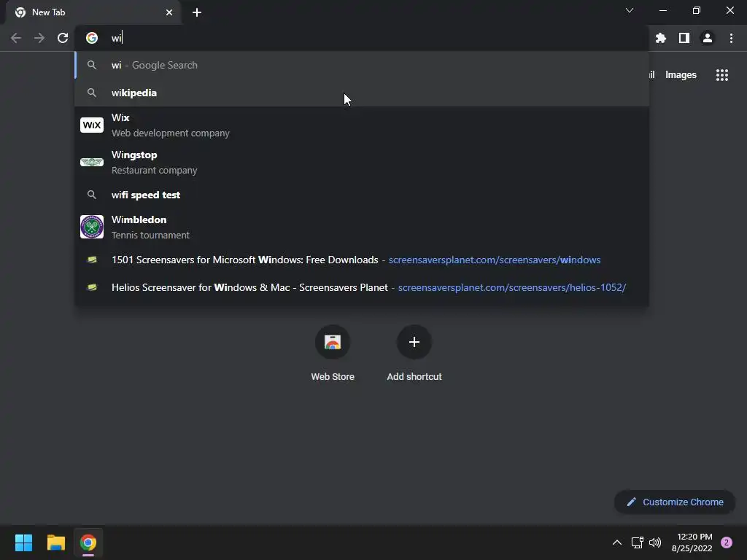Click the network status tray icon
Screen dimensions: 747x560
click(x=637, y=542)
